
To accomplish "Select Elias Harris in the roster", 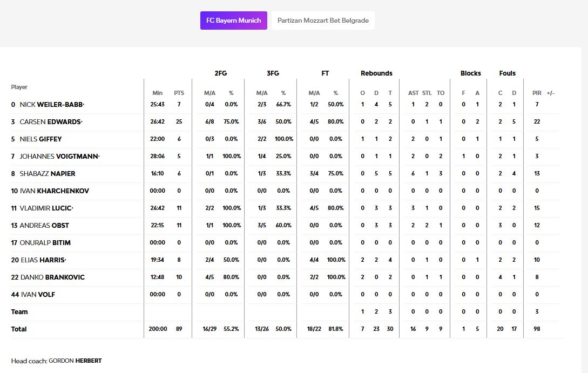I will [x=43, y=260].
